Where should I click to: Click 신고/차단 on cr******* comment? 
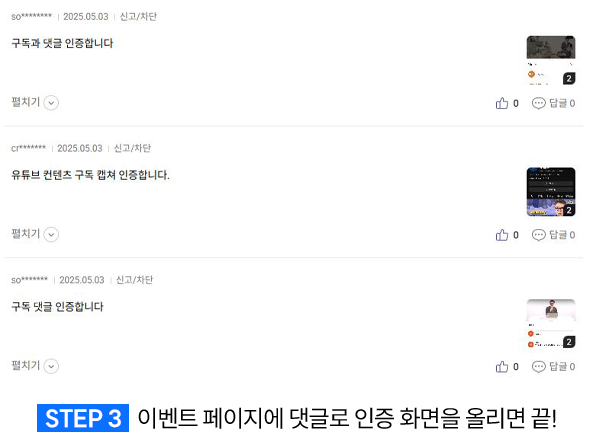click(x=132, y=148)
